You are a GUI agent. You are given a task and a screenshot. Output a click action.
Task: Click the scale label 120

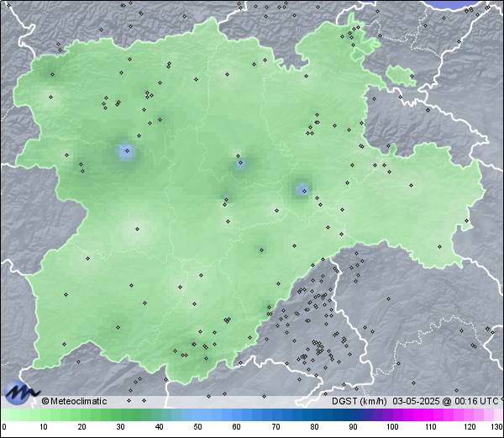coord(470,427)
